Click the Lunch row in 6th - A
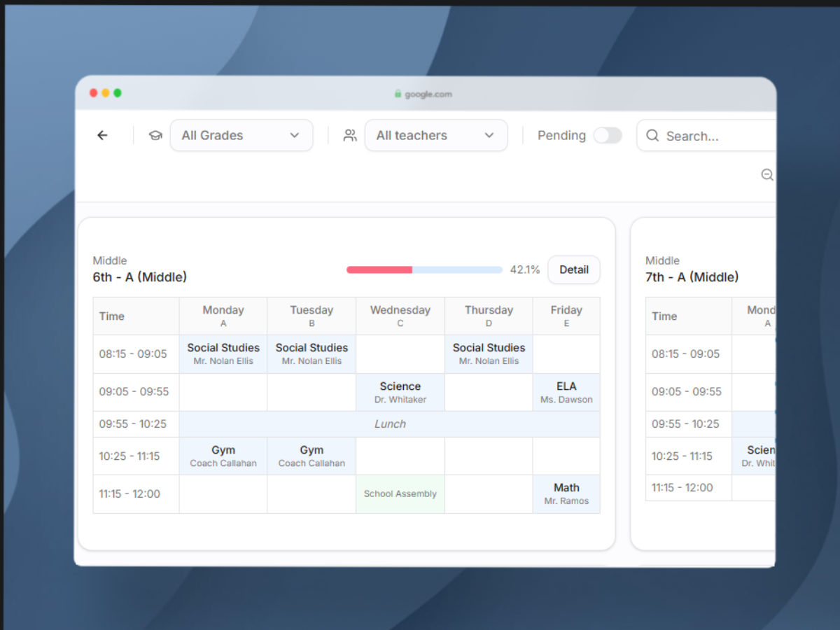840x630 pixels. coord(390,424)
